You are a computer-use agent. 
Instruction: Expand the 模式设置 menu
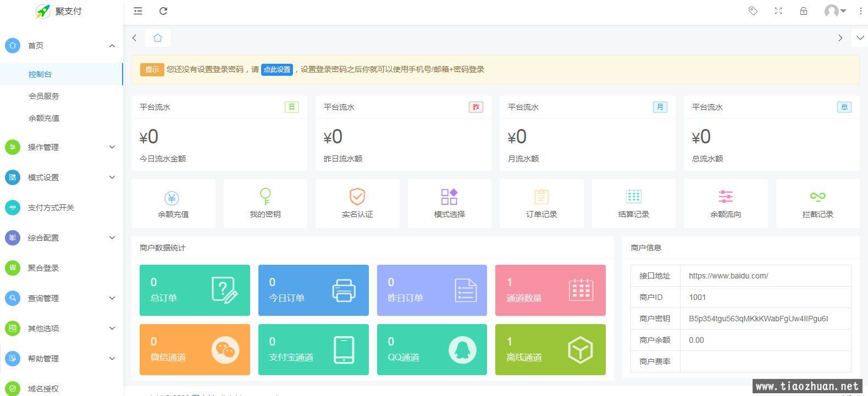[x=62, y=177]
